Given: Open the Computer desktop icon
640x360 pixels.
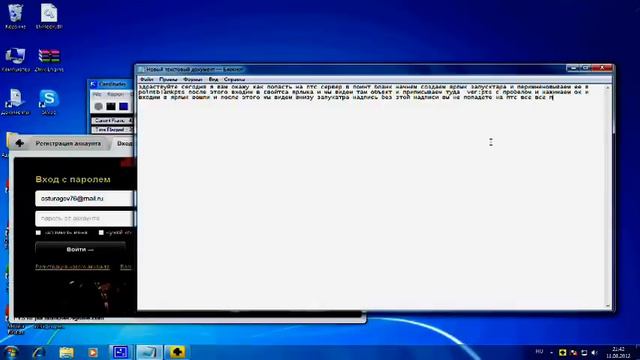Looking at the screenshot, I should [x=16, y=60].
